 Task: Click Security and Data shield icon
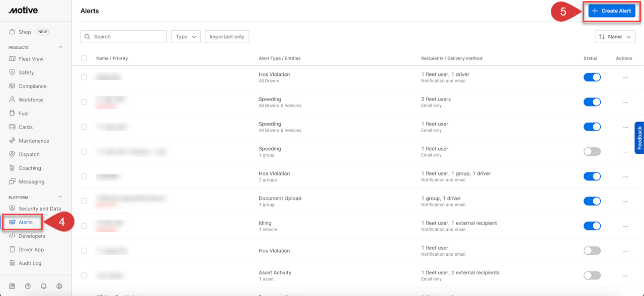click(13, 209)
